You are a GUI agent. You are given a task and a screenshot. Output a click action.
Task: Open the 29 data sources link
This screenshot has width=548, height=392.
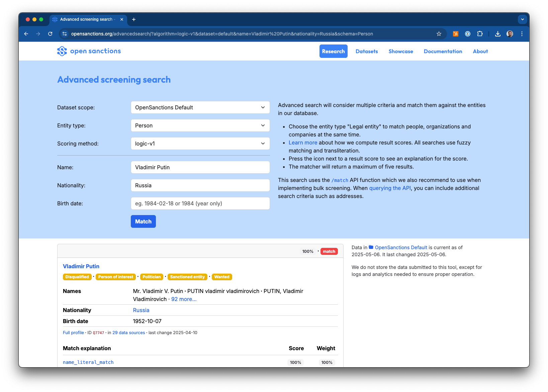(x=128, y=332)
